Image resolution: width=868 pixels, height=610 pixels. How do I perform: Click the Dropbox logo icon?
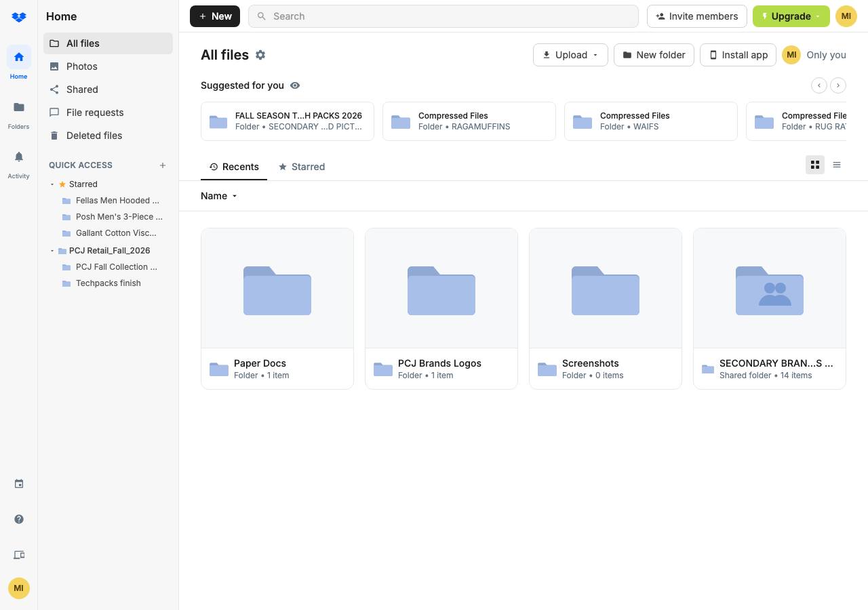pyautogui.click(x=19, y=17)
